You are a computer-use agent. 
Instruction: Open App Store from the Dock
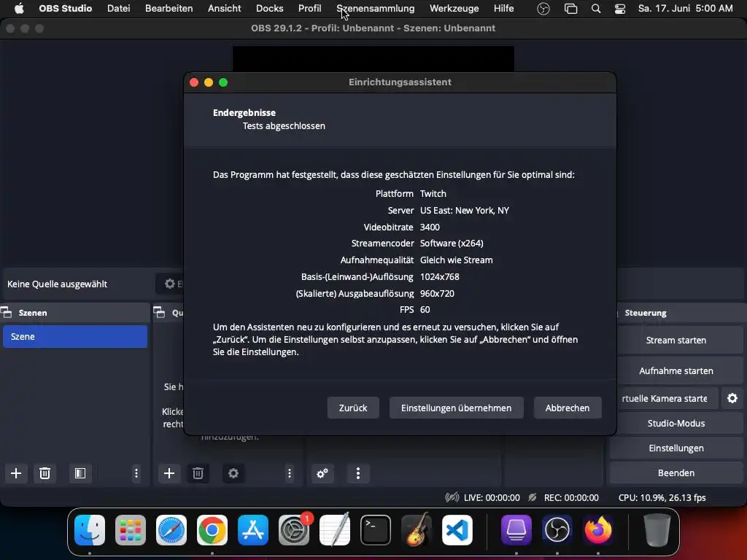(x=253, y=530)
